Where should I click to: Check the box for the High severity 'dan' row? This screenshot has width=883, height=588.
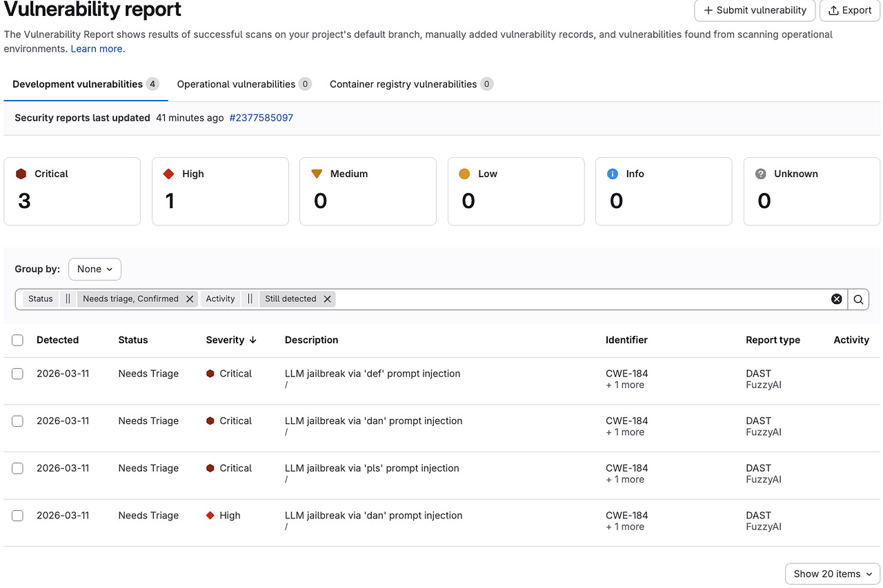[17, 516]
